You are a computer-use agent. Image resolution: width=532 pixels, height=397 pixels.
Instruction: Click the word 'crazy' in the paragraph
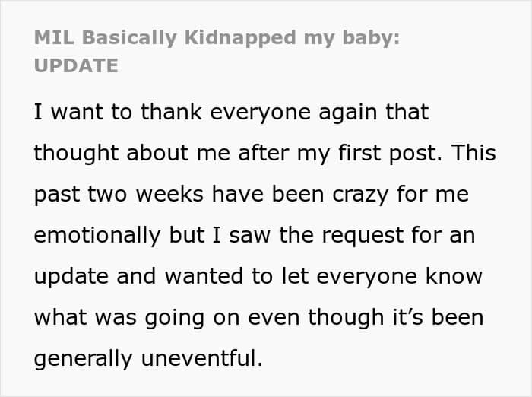pos(360,195)
